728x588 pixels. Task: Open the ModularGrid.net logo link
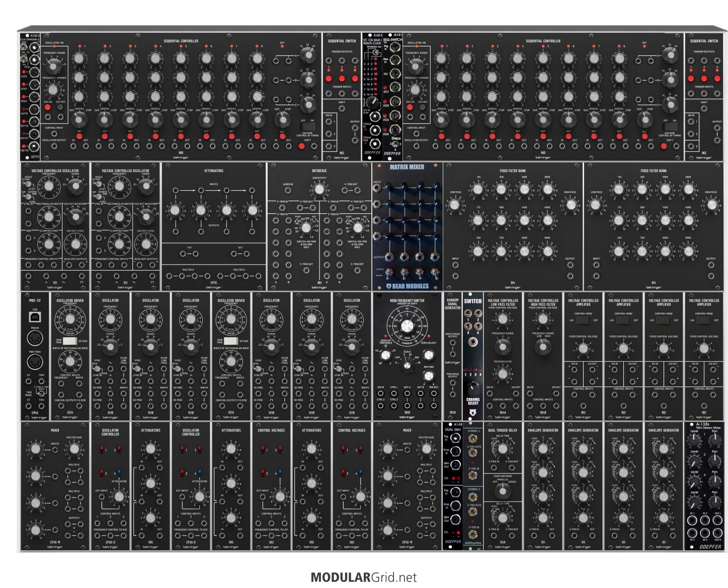click(x=364, y=577)
